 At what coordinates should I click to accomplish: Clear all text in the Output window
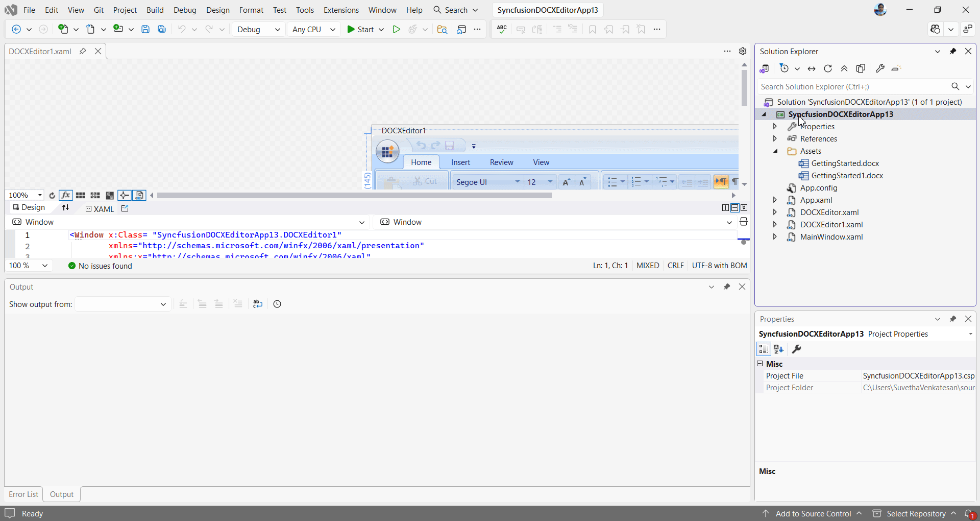point(237,303)
